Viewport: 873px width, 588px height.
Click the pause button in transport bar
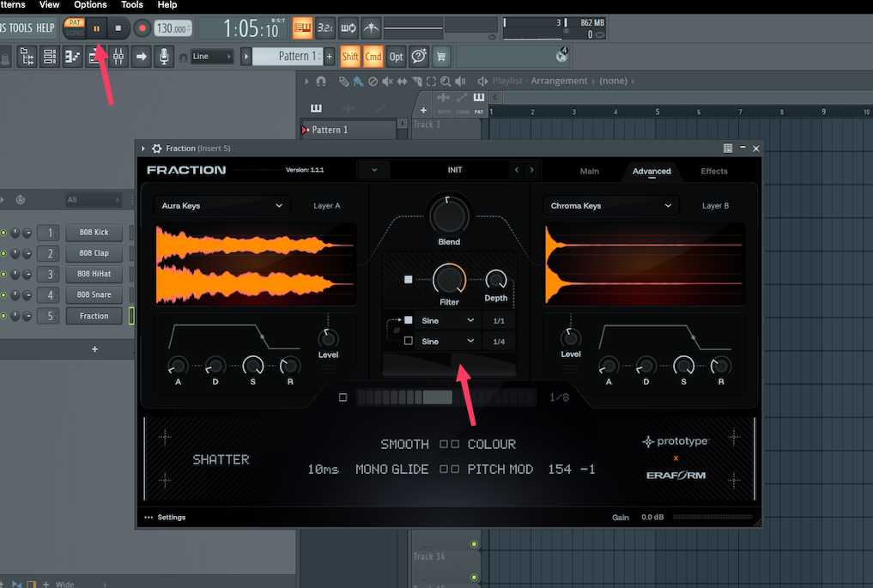click(x=96, y=28)
